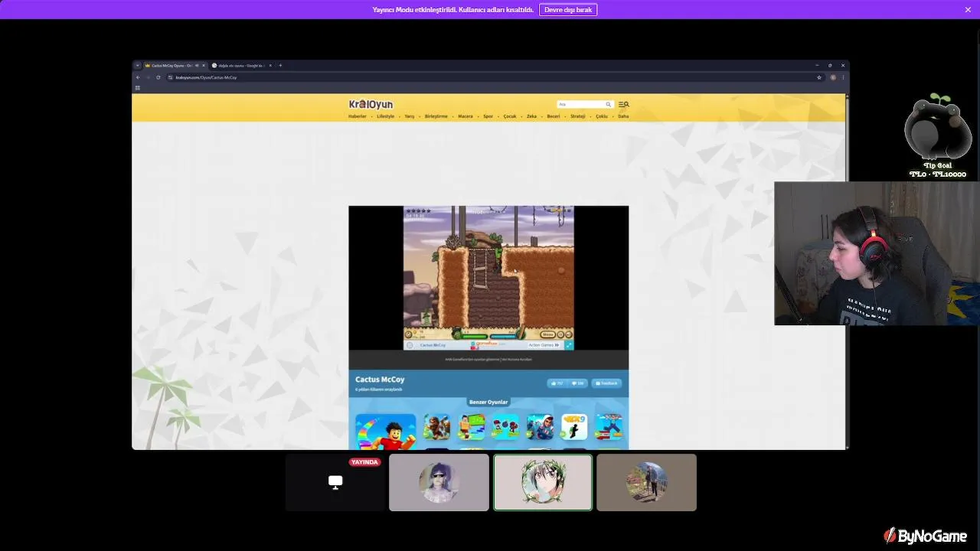Screen dimensions: 980x551
Task: Dismiss the purple streamer mode banner
Action: 968,10
